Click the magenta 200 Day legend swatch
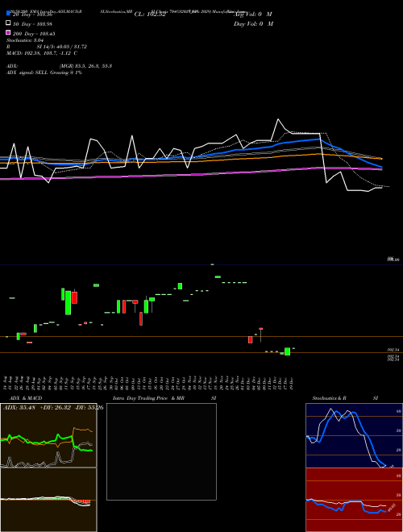The height and width of the screenshot is (532, 403). [9, 33]
